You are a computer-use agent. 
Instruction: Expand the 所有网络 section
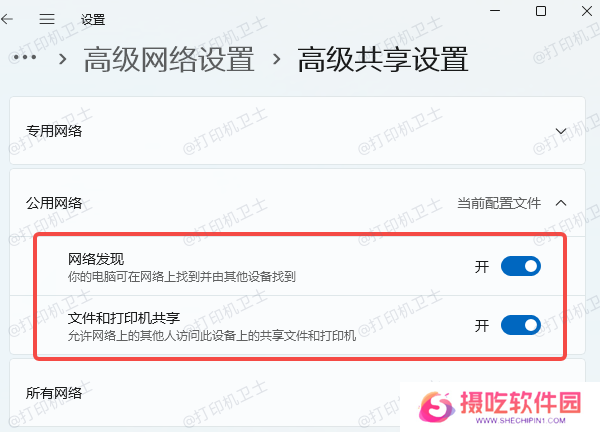[297, 393]
